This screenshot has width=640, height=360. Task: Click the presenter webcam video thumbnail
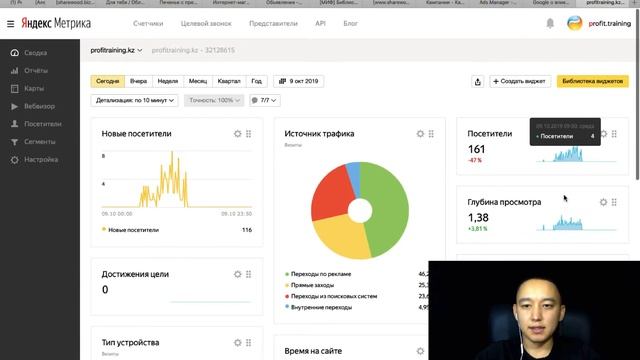534,311
